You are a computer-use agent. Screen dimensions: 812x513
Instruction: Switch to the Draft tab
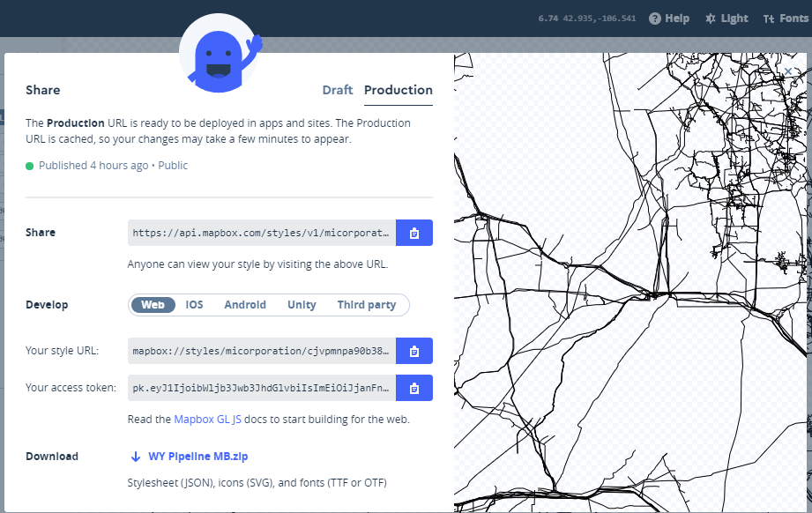click(338, 90)
